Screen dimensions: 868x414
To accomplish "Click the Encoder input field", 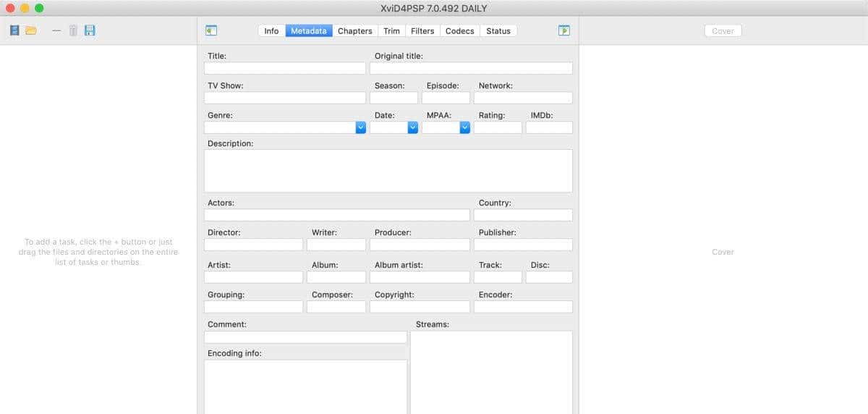I will click(523, 307).
